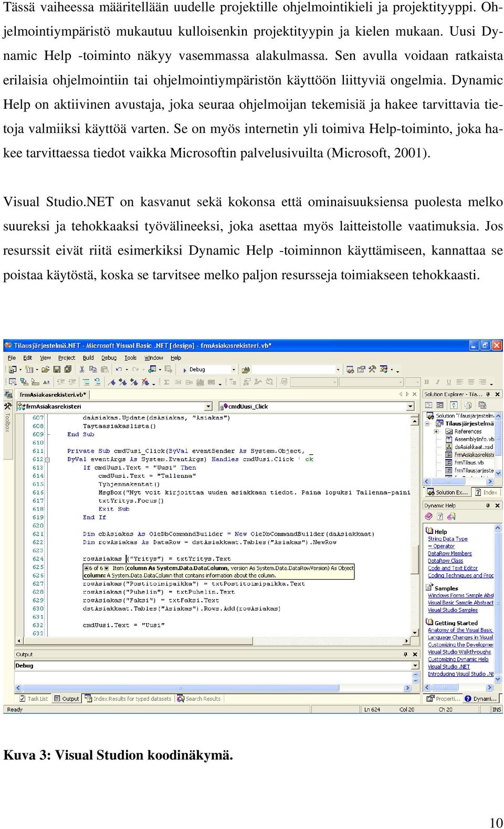The image size is (504, 829).
Task: Open the Properties Window from the main toolbar
Action: tap(361, 370)
